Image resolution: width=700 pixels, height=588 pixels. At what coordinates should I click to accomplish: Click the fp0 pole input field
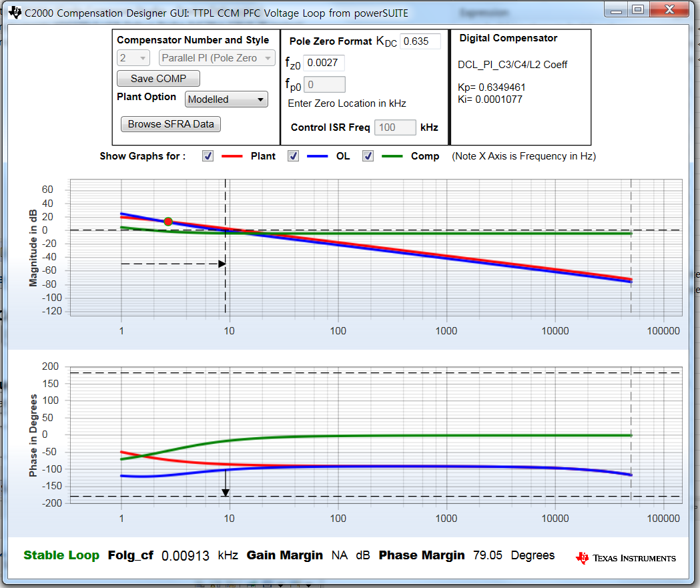click(x=324, y=84)
